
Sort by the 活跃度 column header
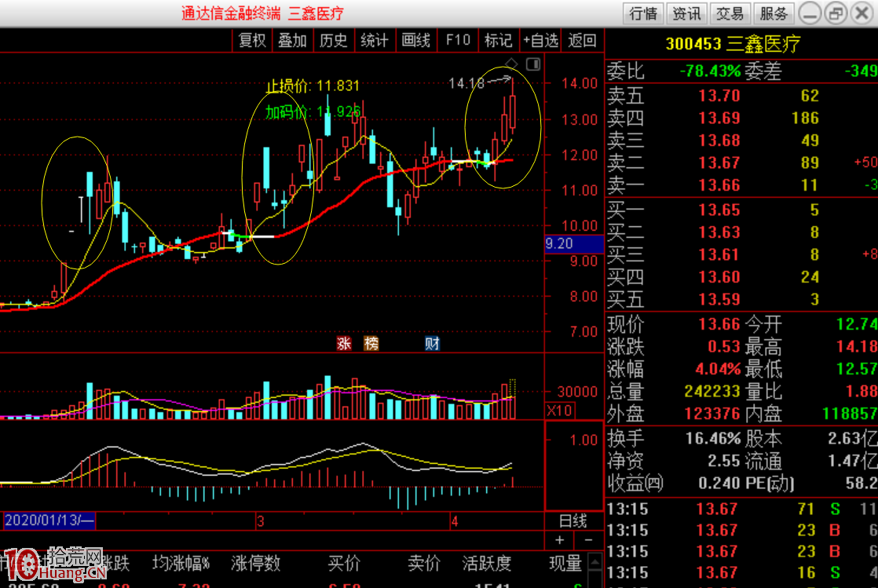coord(487,564)
